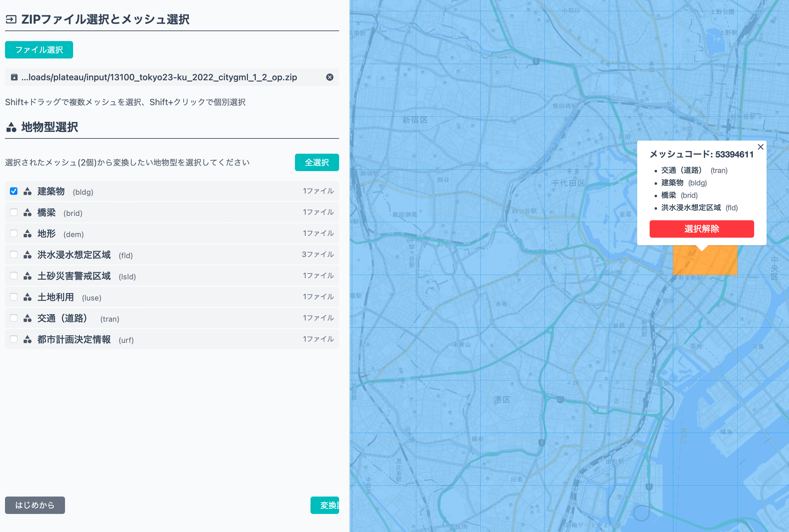Tick the 交通（道路）(tran) checkbox
This screenshot has width=789, height=532.
(x=14, y=318)
